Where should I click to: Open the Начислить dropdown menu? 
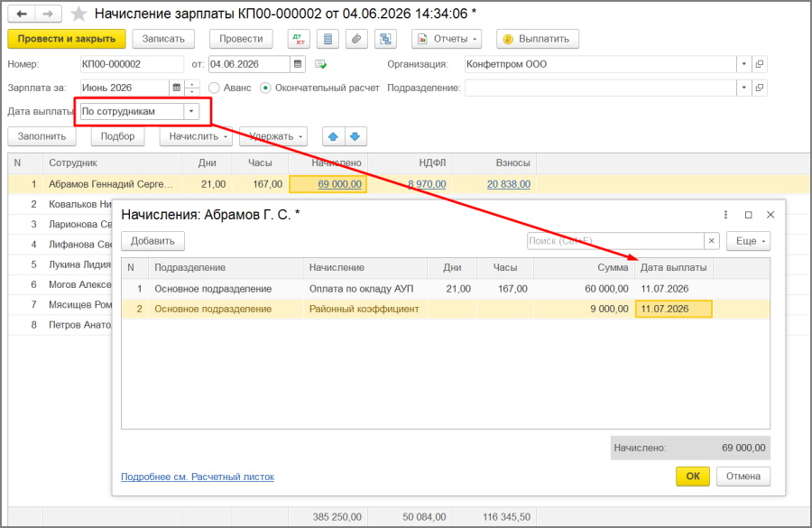pos(196,136)
